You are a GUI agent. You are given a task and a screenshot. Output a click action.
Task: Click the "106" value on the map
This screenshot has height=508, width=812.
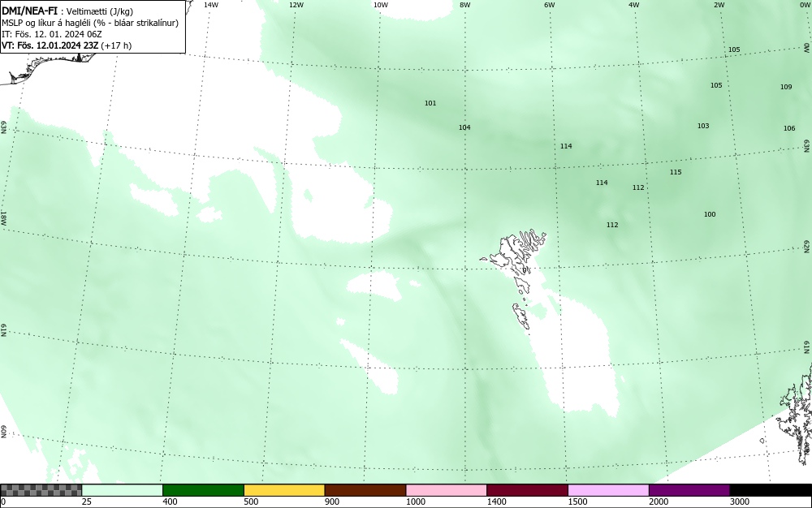click(x=789, y=127)
